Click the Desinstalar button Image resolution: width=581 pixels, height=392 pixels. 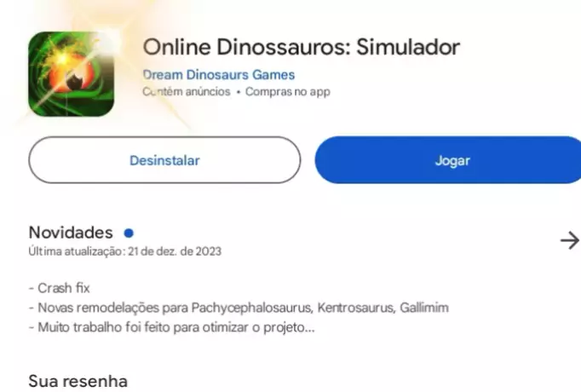[x=164, y=160]
